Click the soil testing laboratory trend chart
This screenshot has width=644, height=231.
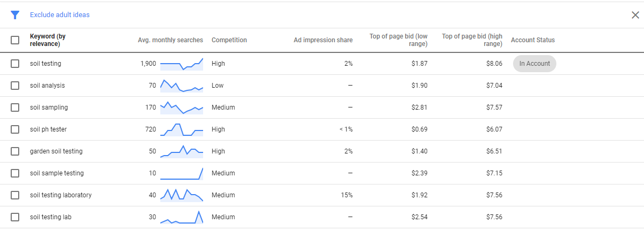click(x=182, y=195)
